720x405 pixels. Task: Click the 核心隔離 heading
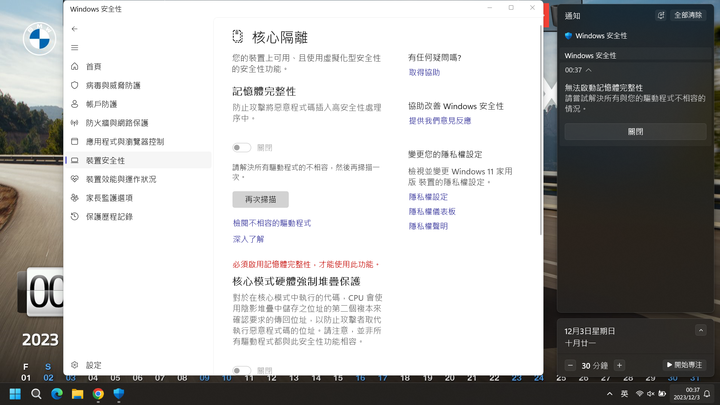[280, 37]
